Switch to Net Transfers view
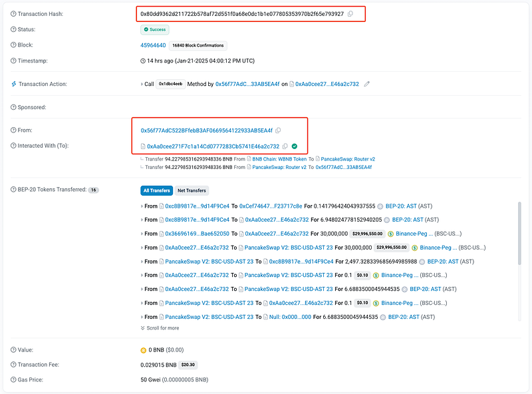 tap(192, 190)
